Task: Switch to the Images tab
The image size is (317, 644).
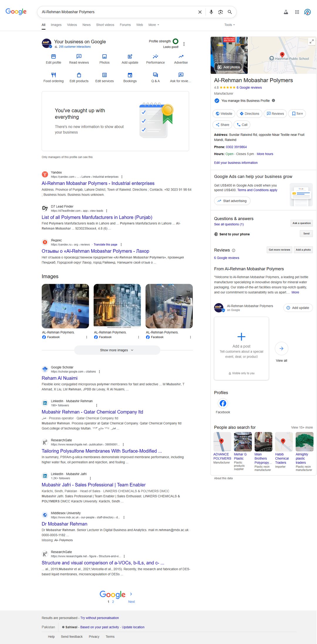Action: click(56, 25)
